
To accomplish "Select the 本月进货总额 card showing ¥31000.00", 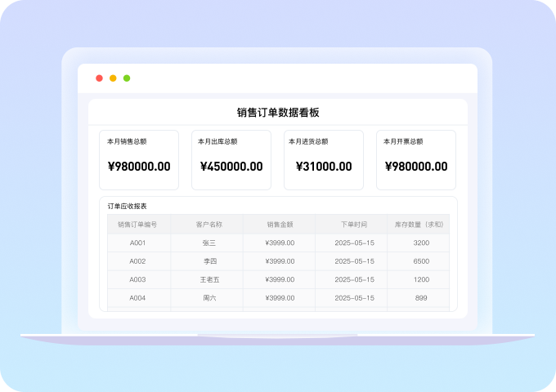I will click(x=323, y=160).
